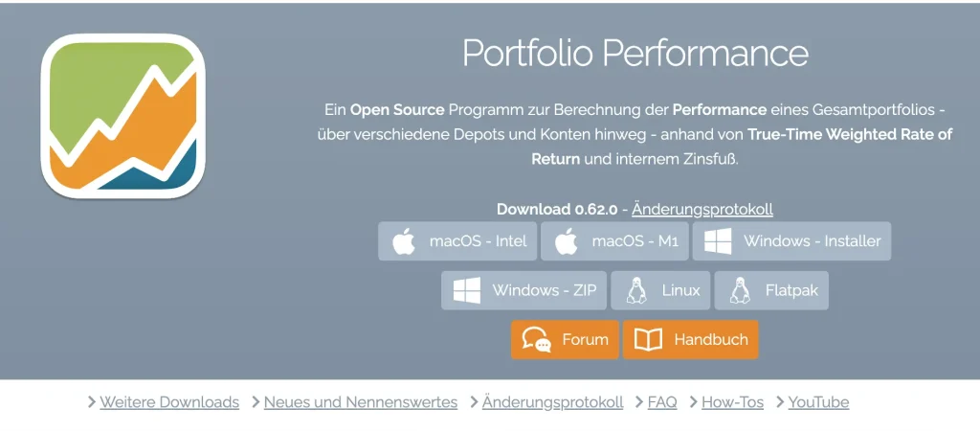Open Weitere Downloads link
Viewport: 980px width, 431px height.
click(x=169, y=402)
